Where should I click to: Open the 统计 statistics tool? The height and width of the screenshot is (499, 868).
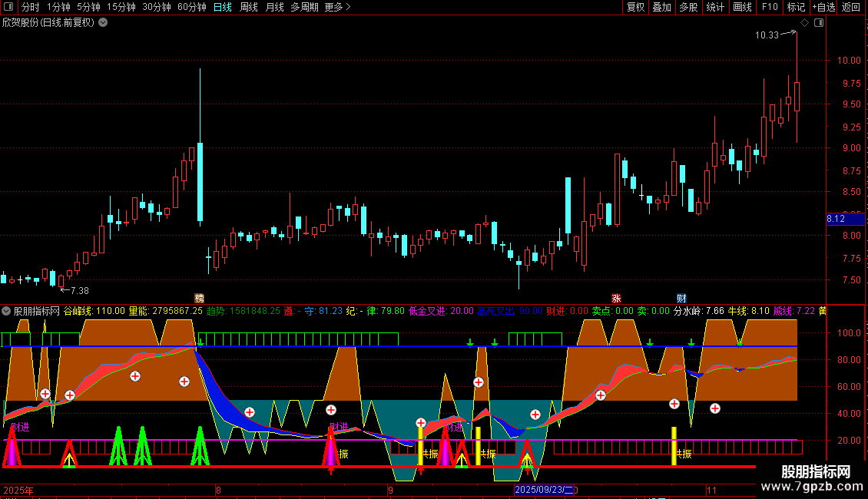tap(715, 7)
